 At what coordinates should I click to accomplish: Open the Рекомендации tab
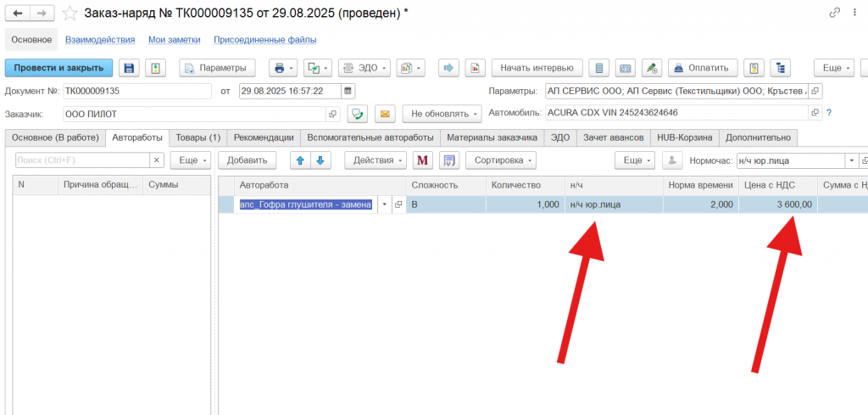point(264,137)
